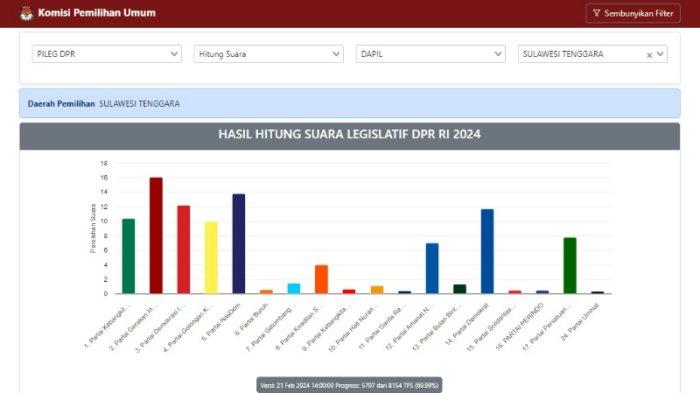Clear the SULAWESI TENGGARA selection with the x
The image size is (700, 393).
(x=649, y=55)
